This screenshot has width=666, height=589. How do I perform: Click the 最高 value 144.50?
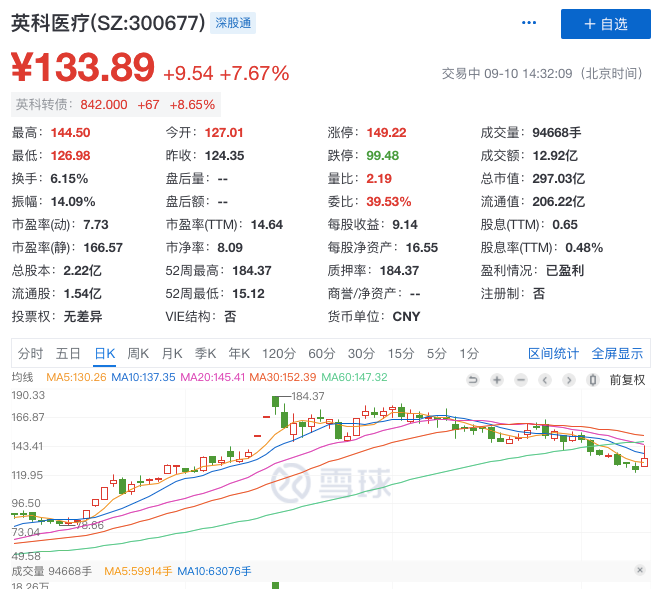(x=71, y=132)
